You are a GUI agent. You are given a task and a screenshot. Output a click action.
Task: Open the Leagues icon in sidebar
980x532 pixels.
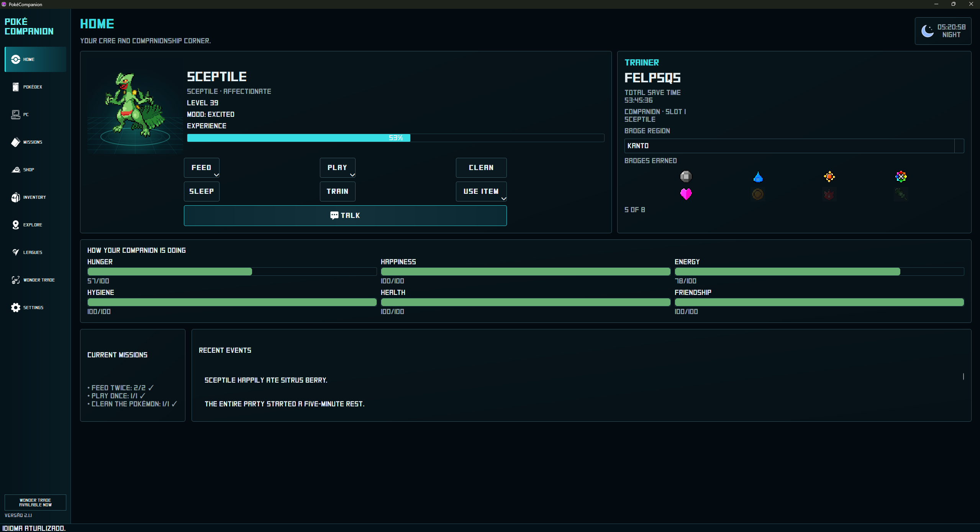point(16,252)
